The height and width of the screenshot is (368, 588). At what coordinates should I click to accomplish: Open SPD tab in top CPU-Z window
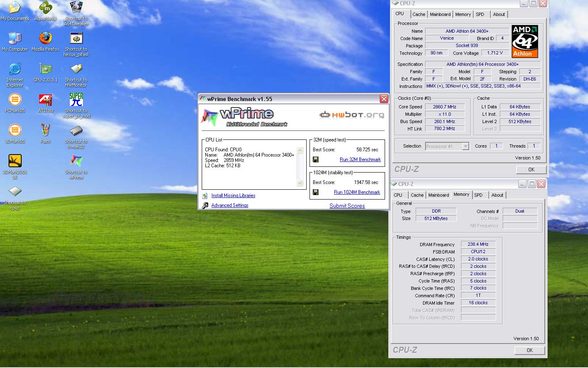(480, 14)
